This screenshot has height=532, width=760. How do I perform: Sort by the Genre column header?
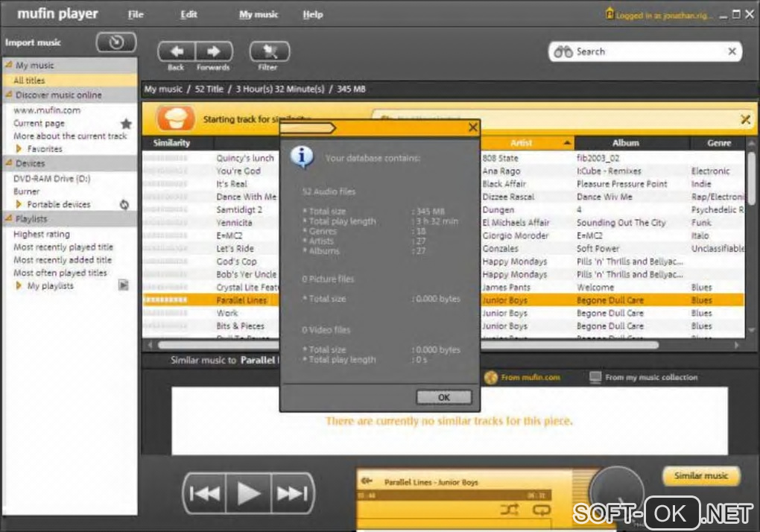[718, 143]
